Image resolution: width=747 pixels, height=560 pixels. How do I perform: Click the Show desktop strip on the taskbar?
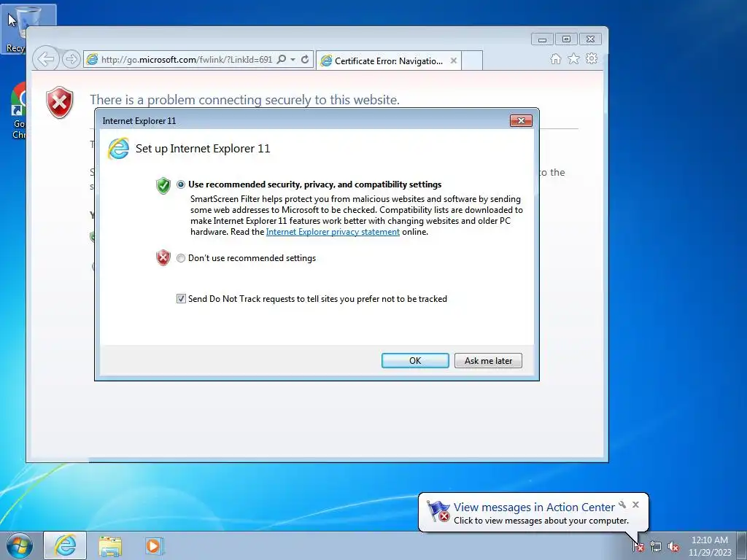pyautogui.click(x=742, y=545)
